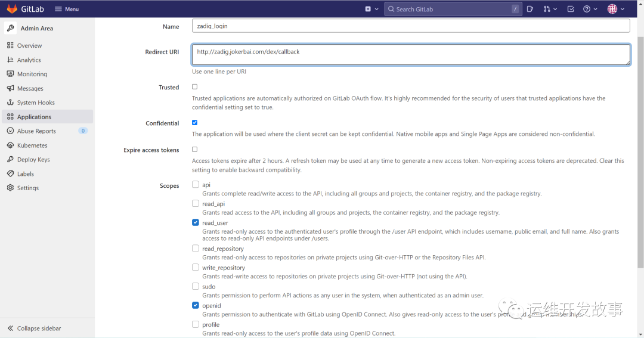Uncheck the openid scope checkbox
The width and height of the screenshot is (644, 338).
click(196, 305)
